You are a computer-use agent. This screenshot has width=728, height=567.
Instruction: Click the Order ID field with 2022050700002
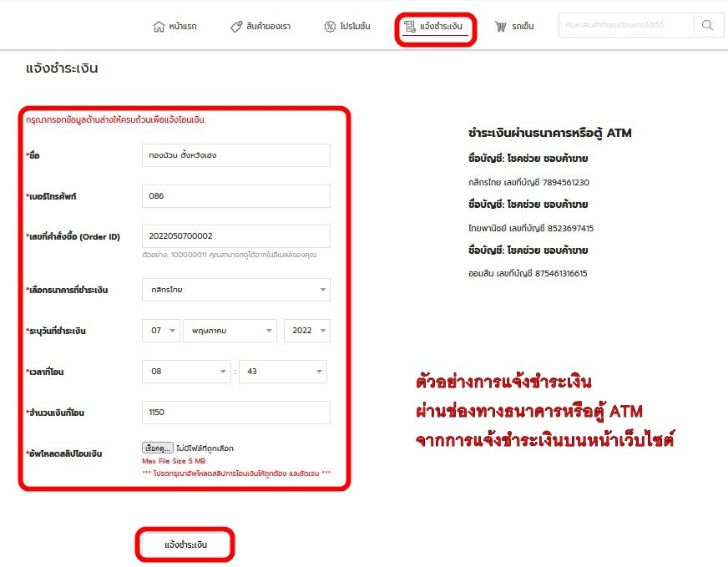click(x=236, y=236)
